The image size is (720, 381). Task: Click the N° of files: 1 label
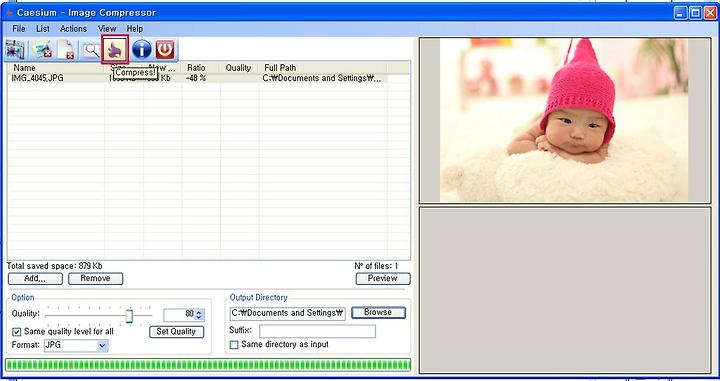[376, 266]
